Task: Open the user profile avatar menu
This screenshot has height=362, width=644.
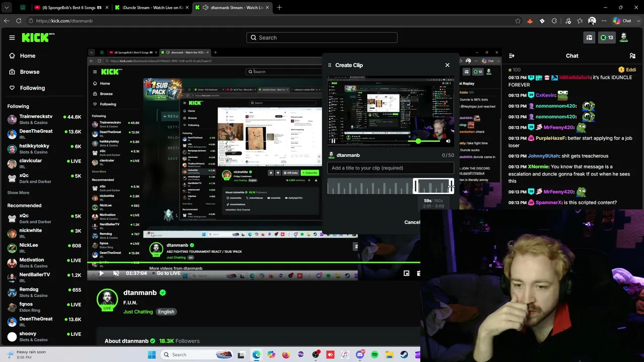Action: click(x=624, y=38)
